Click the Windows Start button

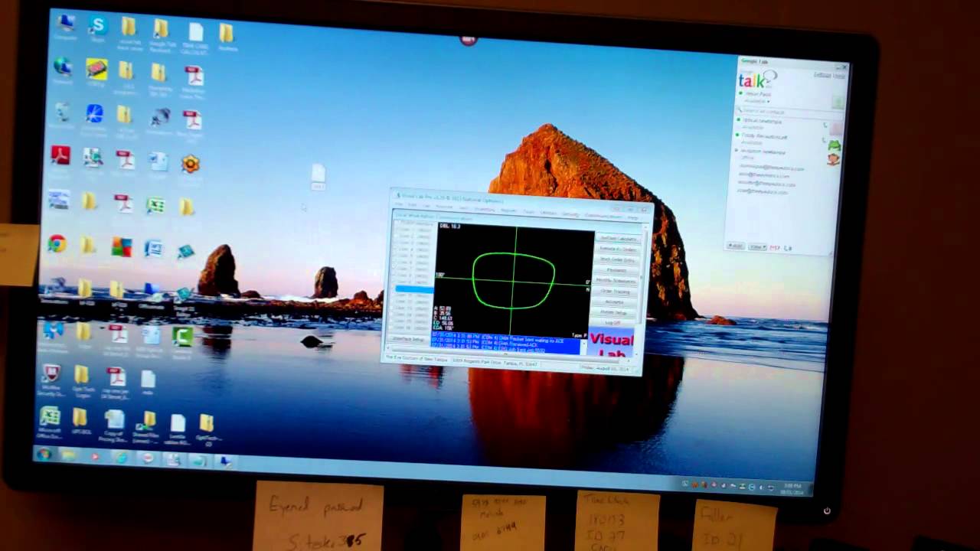click(44, 455)
